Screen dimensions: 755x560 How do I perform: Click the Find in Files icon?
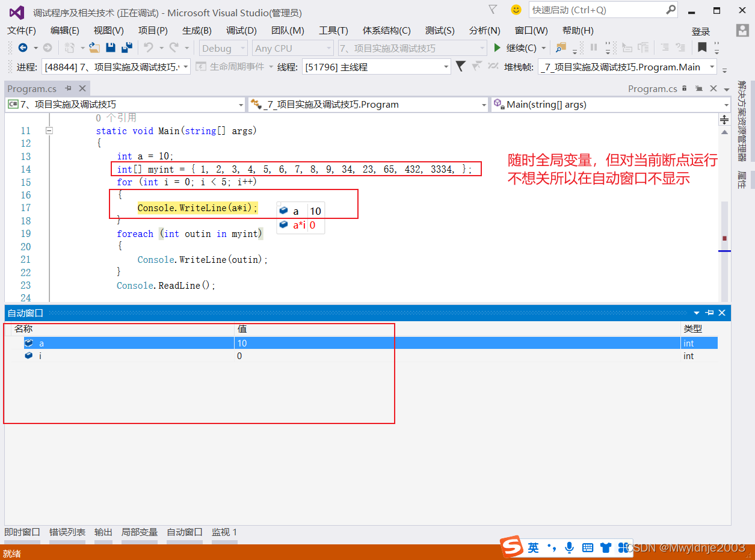pos(561,48)
